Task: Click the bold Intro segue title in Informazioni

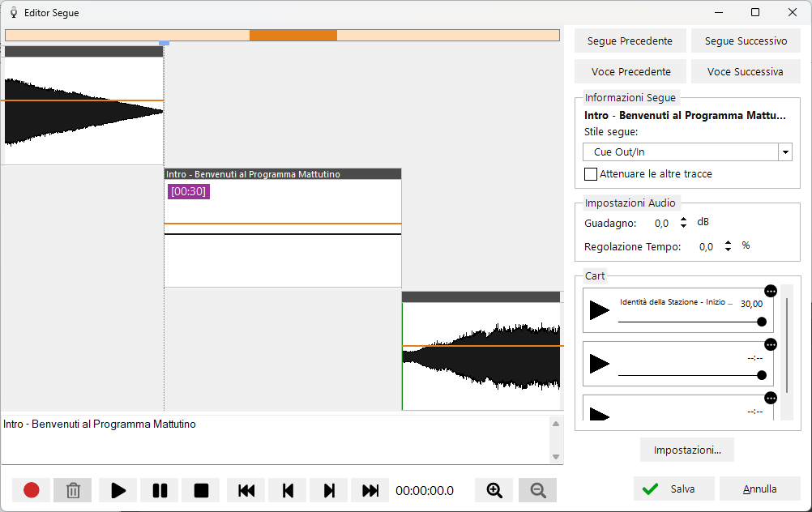Action: click(x=685, y=116)
